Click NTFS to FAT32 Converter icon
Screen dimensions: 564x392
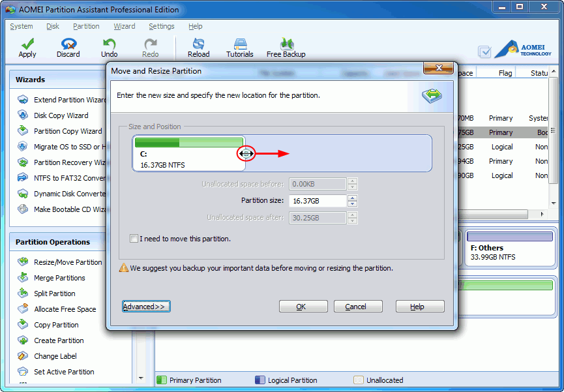point(23,178)
